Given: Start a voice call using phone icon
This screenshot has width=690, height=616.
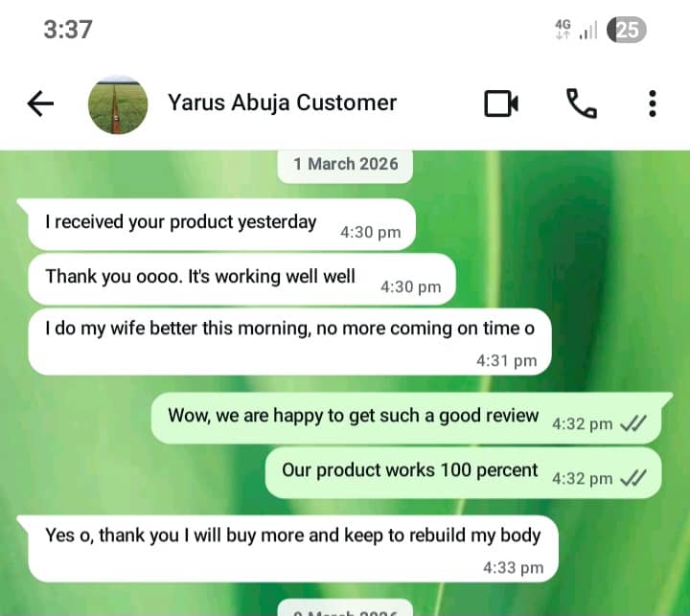Looking at the screenshot, I should [581, 103].
